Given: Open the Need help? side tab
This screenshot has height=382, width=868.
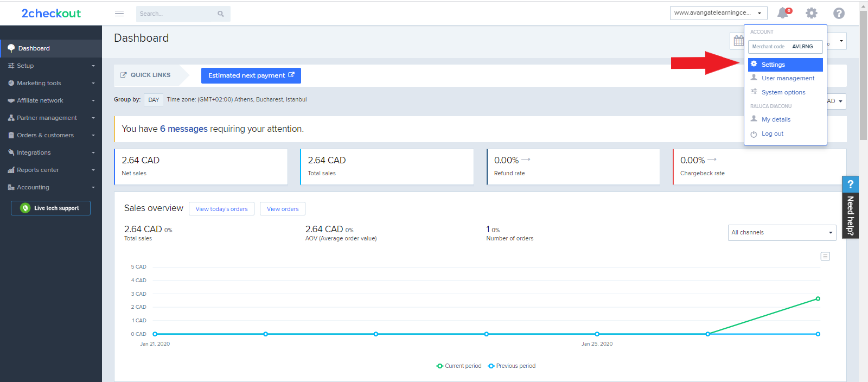Looking at the screenshot, I should click(x=850, y=207).
